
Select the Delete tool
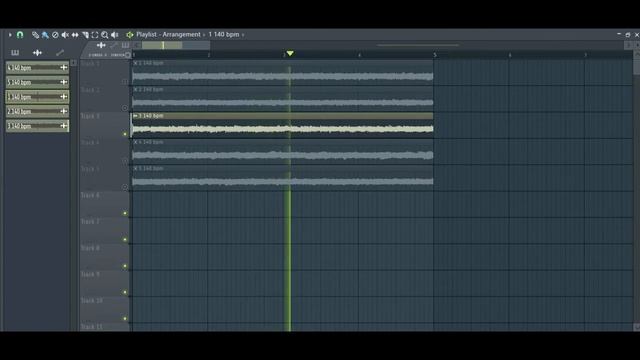click(x=55, y=35)
